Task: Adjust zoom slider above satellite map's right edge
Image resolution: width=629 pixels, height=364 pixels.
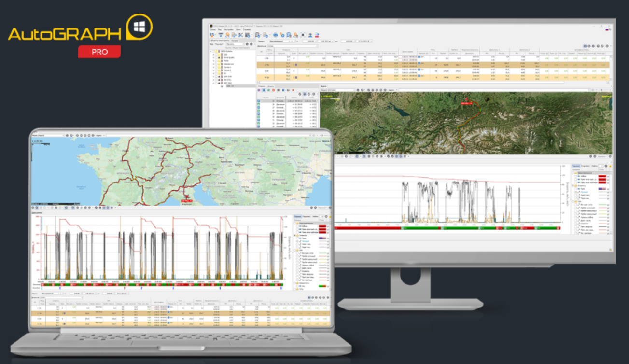Action: pos(605,90)
